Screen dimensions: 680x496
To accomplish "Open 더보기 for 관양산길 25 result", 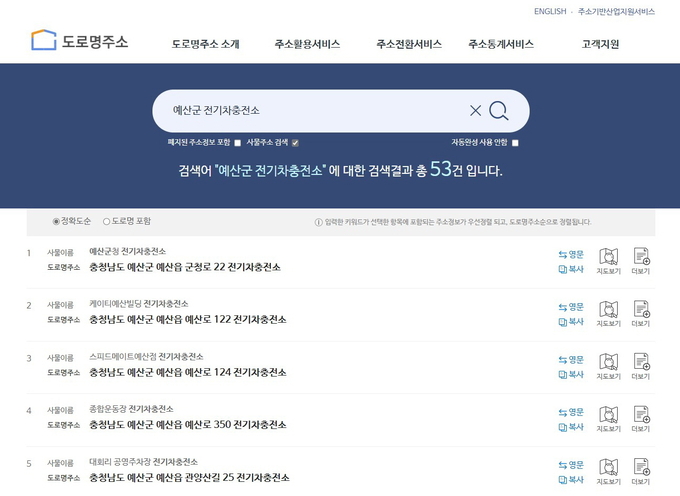I will pyautogui.click(x=641, y=472).
